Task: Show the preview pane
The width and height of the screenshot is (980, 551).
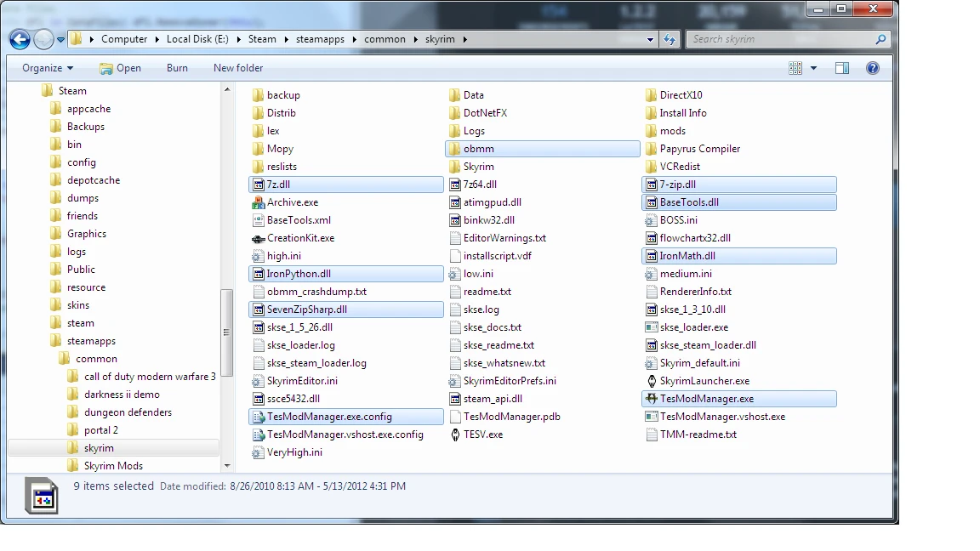Action: 841,68
